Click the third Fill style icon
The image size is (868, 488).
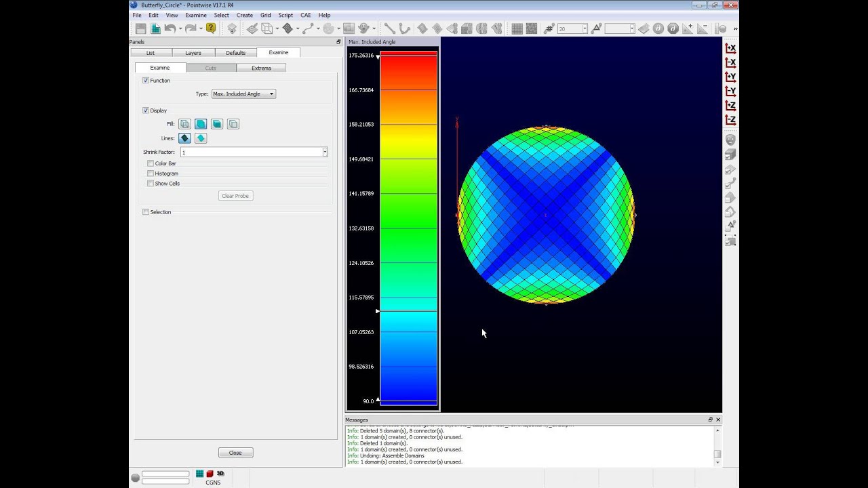pyautogui.click(x=217, y=124)
